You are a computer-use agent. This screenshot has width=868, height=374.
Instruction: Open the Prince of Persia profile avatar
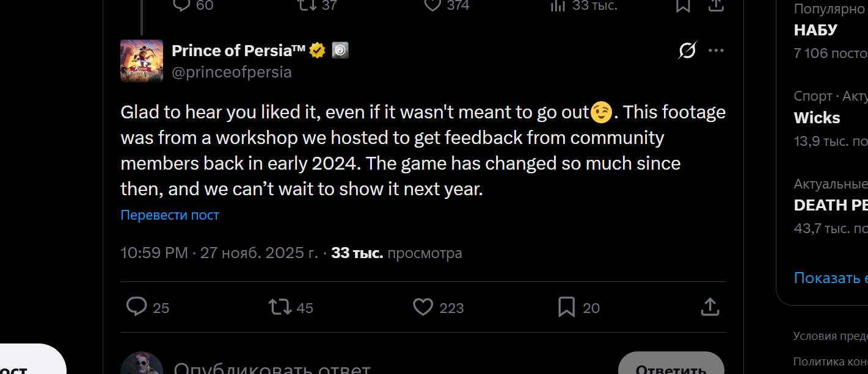click(x=142, y=61)
